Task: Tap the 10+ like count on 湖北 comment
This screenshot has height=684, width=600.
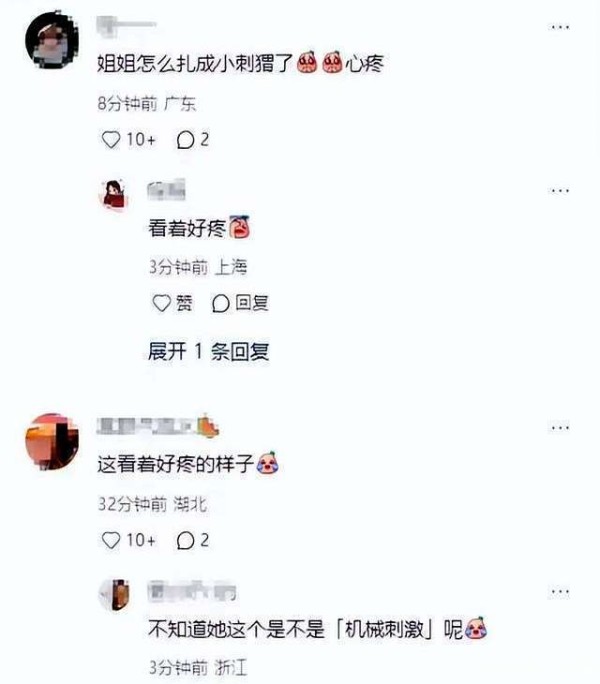Action: [141, 540]
